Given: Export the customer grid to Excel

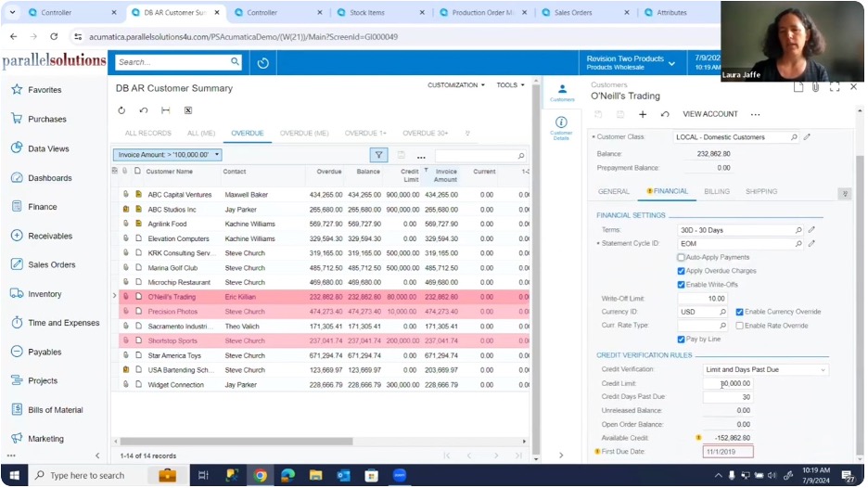Looking at the screenshot, I should click(188, 110).
